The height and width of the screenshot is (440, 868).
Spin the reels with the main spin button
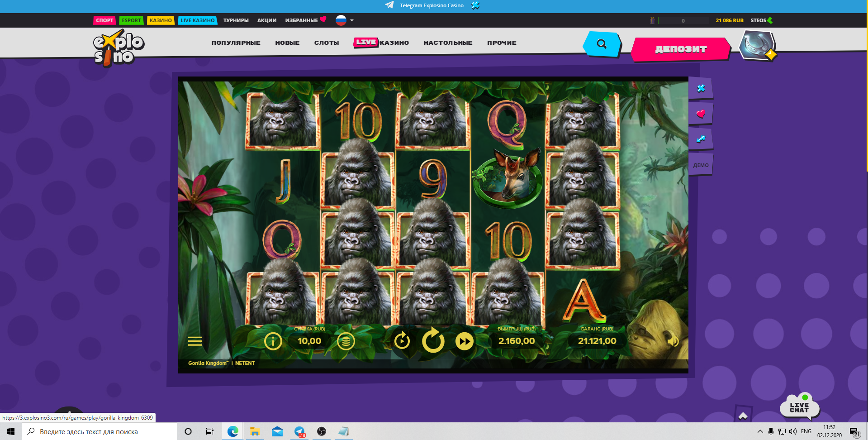click(433, 340)
